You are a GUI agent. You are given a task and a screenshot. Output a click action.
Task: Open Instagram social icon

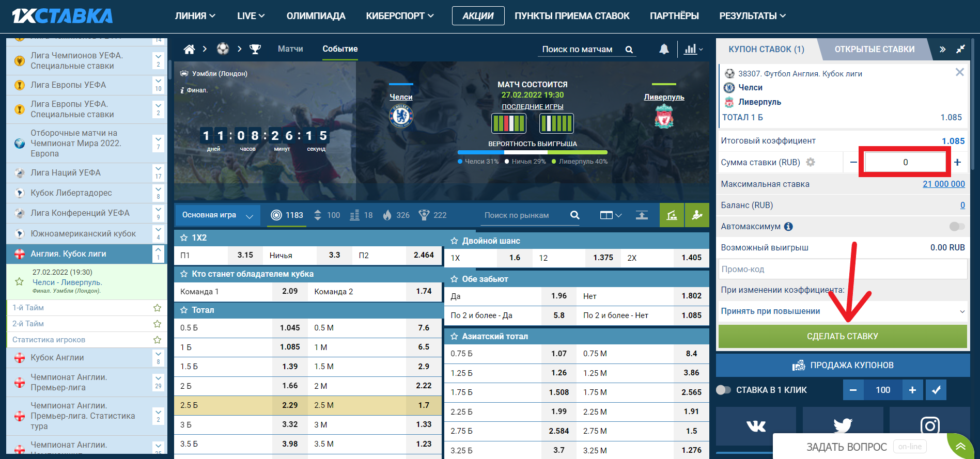(x=929, y=426)
